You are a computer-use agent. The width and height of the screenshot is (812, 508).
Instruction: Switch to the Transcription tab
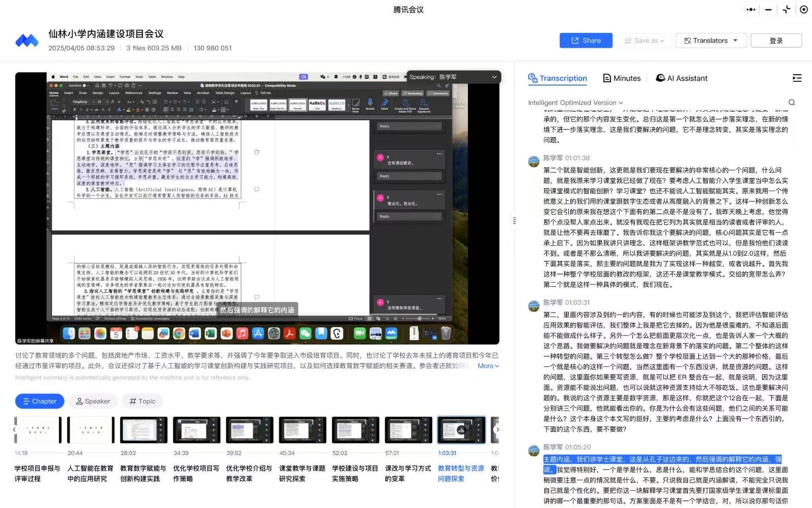pos(557,78)
